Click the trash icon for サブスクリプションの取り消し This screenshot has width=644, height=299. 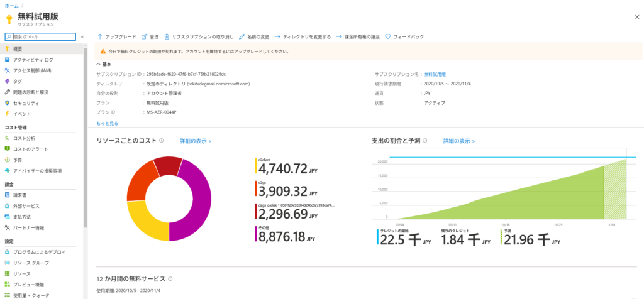(x=167, y=36)
